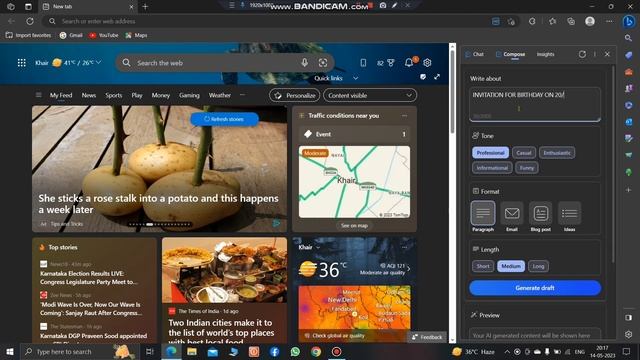Open page settings gear icon
This screenshot has height=360, width=640.
pos(427,62)
